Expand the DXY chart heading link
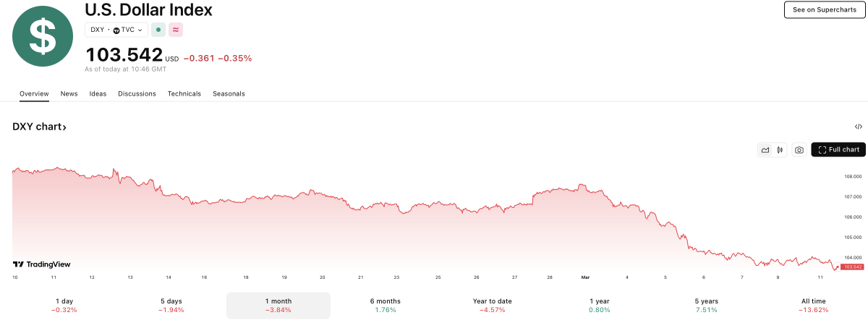This screenshot has width=868, height=323. click(x=40, y=127)
